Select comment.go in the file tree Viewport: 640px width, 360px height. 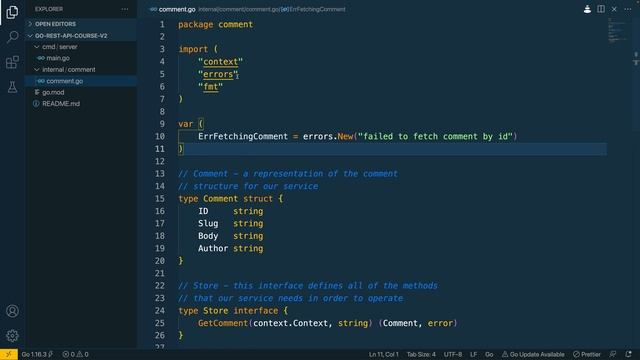tap(81, 81)
